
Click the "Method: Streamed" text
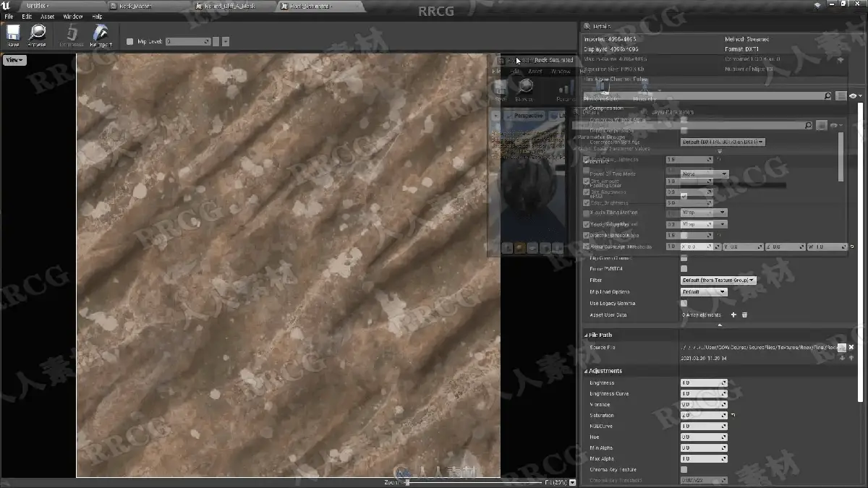click(748, 39)
